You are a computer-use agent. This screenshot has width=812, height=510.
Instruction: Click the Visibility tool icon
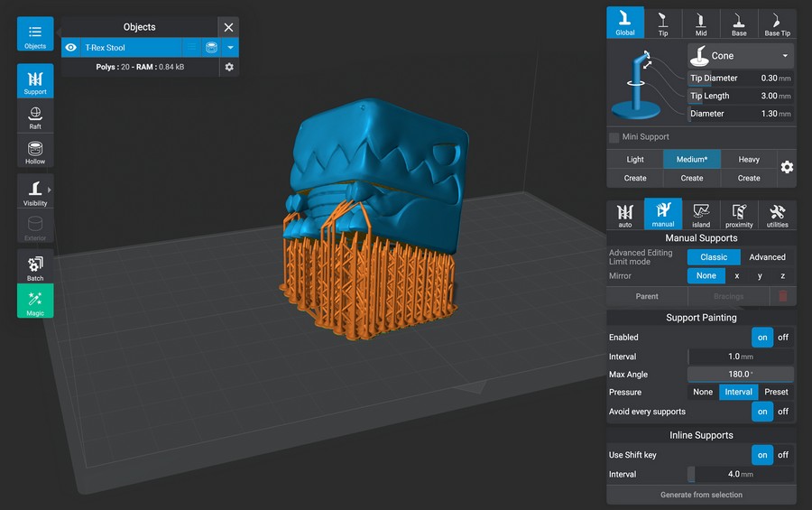[x=35, y=191]
